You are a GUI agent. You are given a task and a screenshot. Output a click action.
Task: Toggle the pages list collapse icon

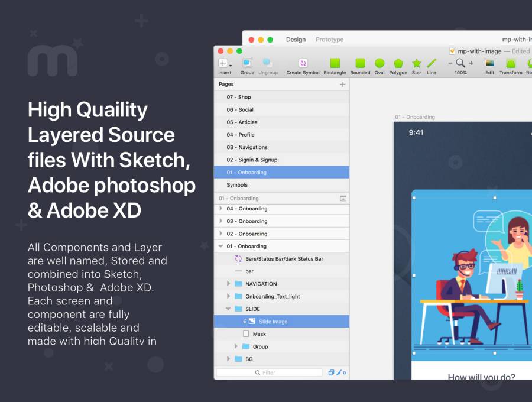coord(343,199)
